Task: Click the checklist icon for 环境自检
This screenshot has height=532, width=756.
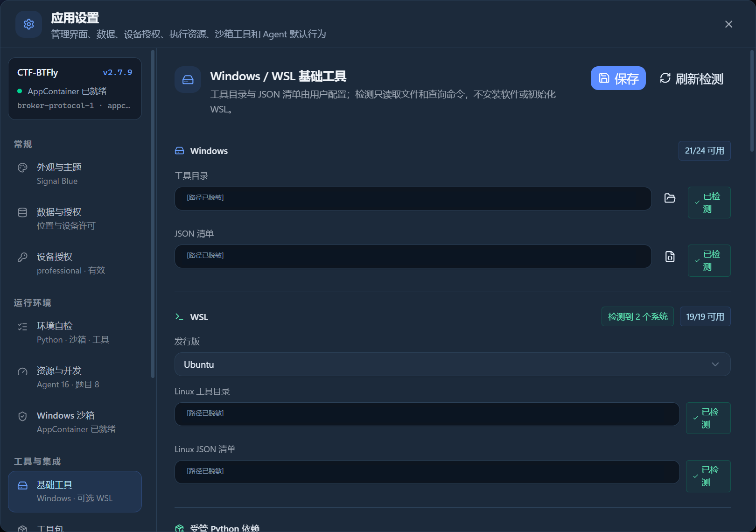Action: click(22, 327)
